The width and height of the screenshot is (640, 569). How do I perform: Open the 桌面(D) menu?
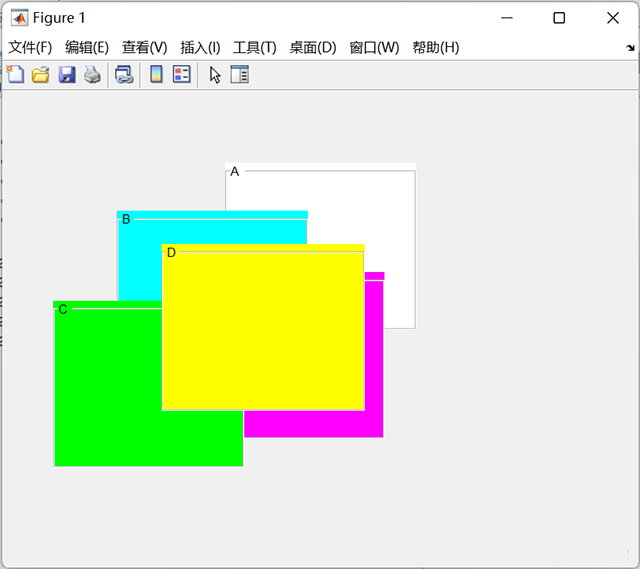click(313, 47)
